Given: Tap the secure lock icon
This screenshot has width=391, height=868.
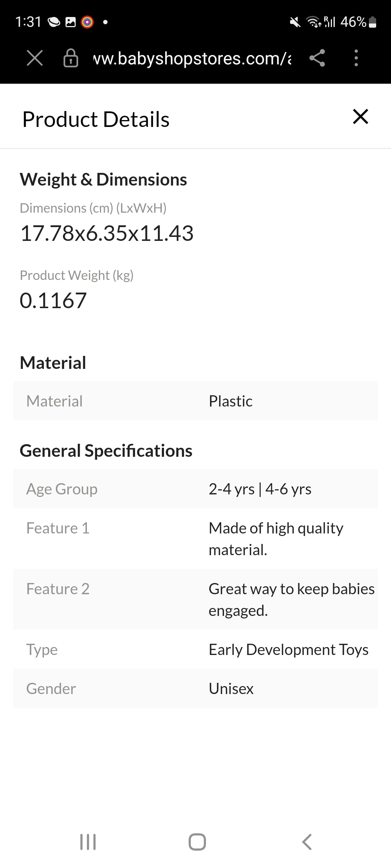Looking at the screenshot, I should [71, 58].
